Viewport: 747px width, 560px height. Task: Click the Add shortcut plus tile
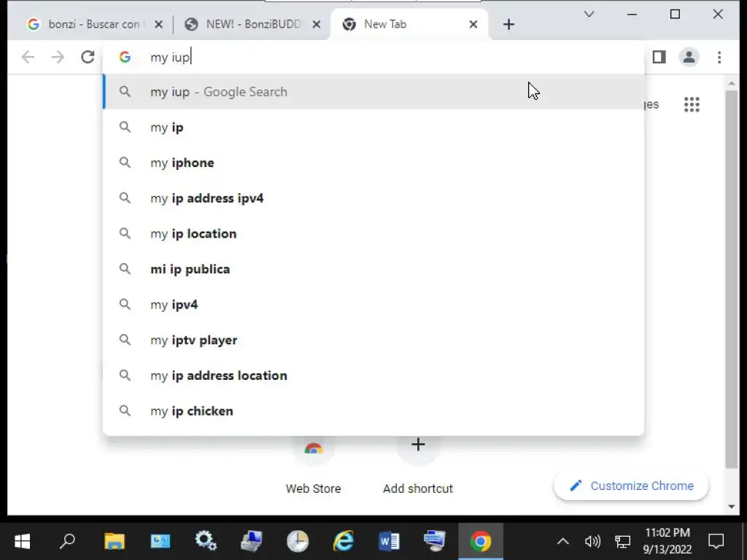click(418, 464)
